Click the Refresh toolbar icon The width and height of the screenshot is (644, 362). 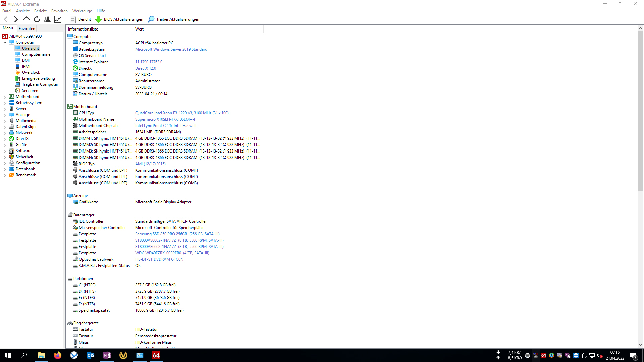37,19
